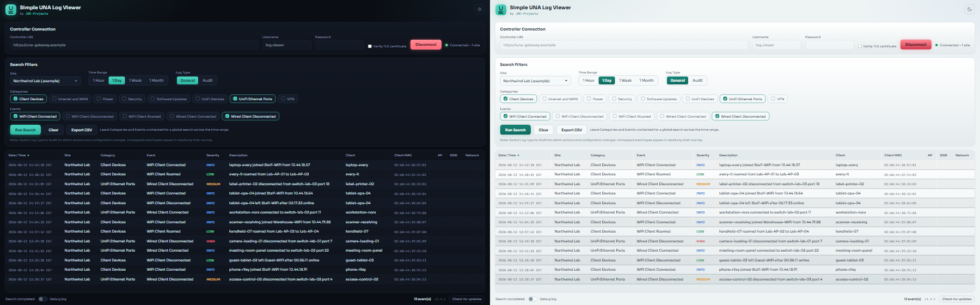The image size is (980, 305).
Task: Click Export CSV button in dark view
Action: tap(82, 130)
